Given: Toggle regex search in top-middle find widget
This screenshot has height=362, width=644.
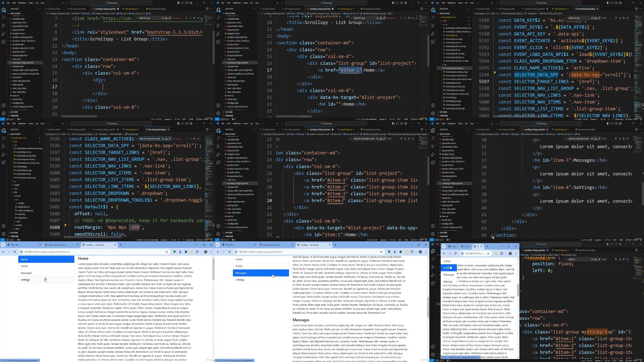Looking at the screenshot, I should pyautogui.click(x=384, y=18).
